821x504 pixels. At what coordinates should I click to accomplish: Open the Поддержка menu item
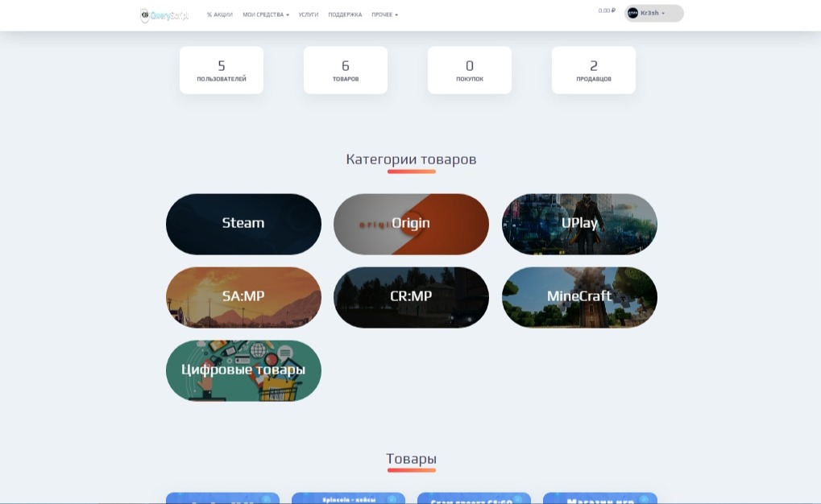(345, 14)
